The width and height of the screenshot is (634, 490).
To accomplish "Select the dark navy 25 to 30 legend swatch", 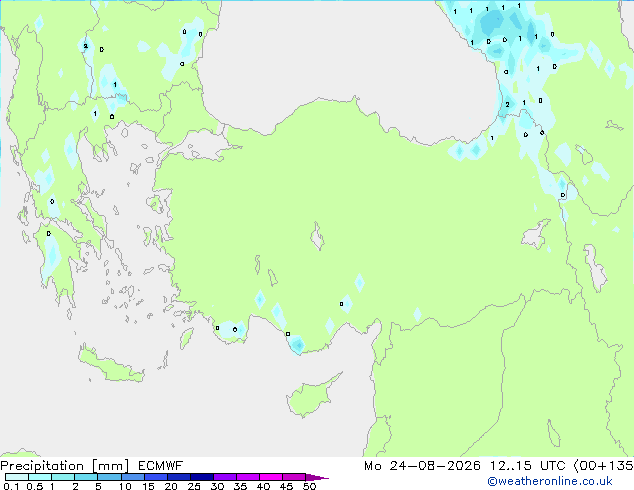I will (202, 477).
